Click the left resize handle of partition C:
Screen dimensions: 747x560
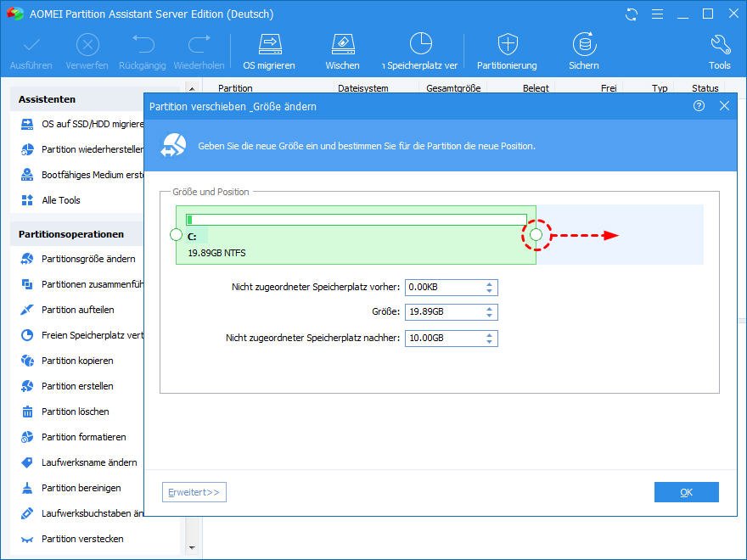[x=176, y=235]
